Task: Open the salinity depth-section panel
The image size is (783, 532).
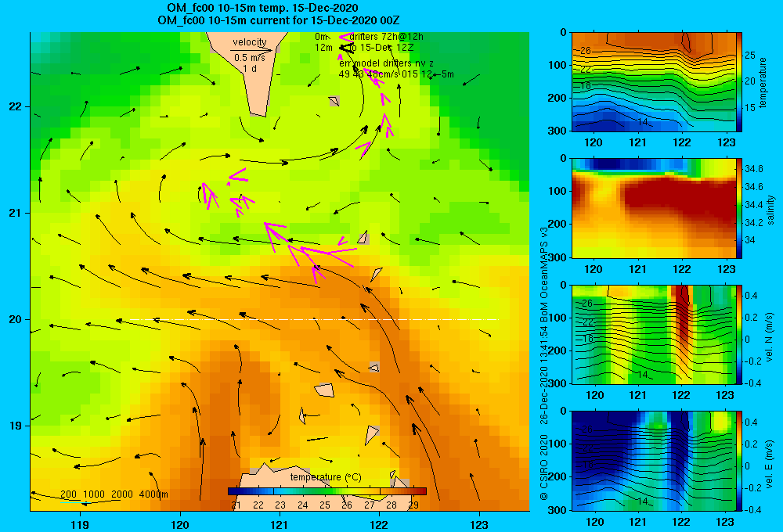Action: (x=654, y=208)
